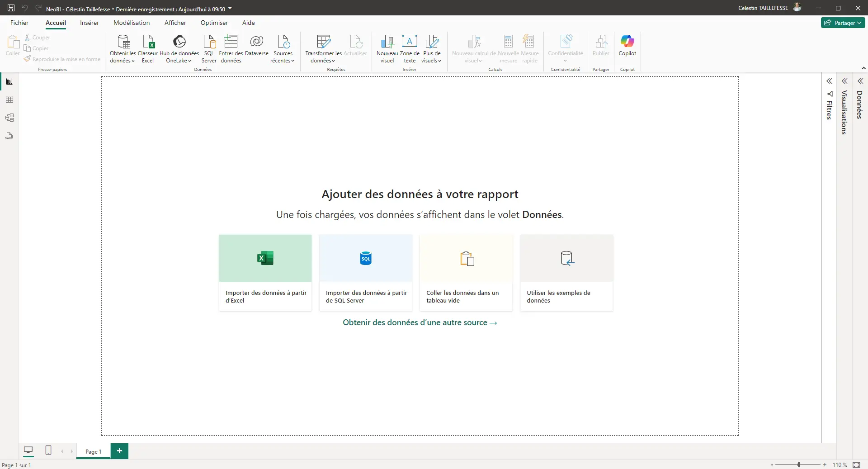Open the Obtenir les données dropdown

[123, 49]
